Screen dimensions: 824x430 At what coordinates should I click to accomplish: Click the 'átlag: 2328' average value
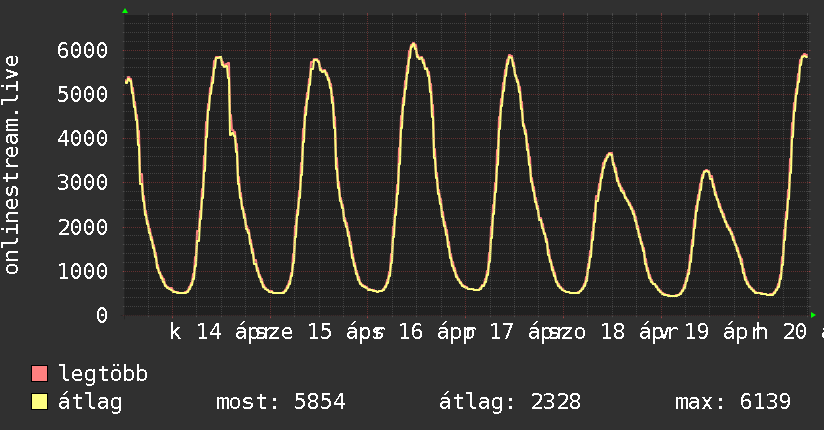tap(510, 402)
